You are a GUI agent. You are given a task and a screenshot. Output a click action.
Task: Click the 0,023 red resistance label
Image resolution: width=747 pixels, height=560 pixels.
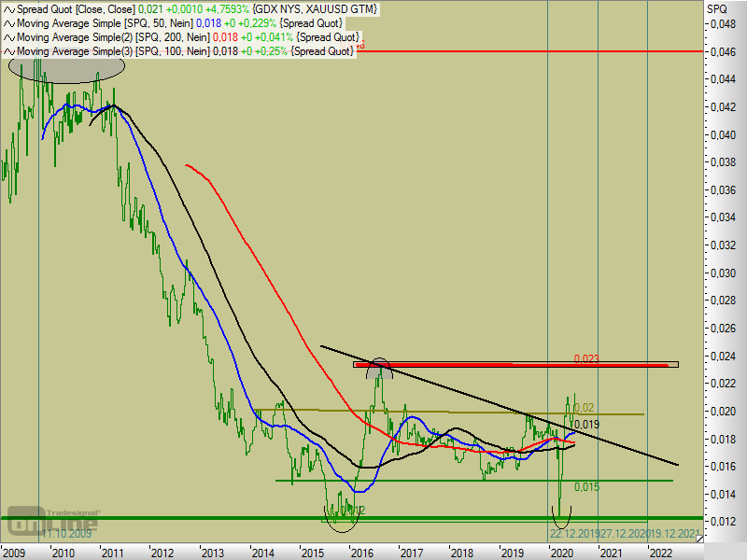tap(586, 358)
